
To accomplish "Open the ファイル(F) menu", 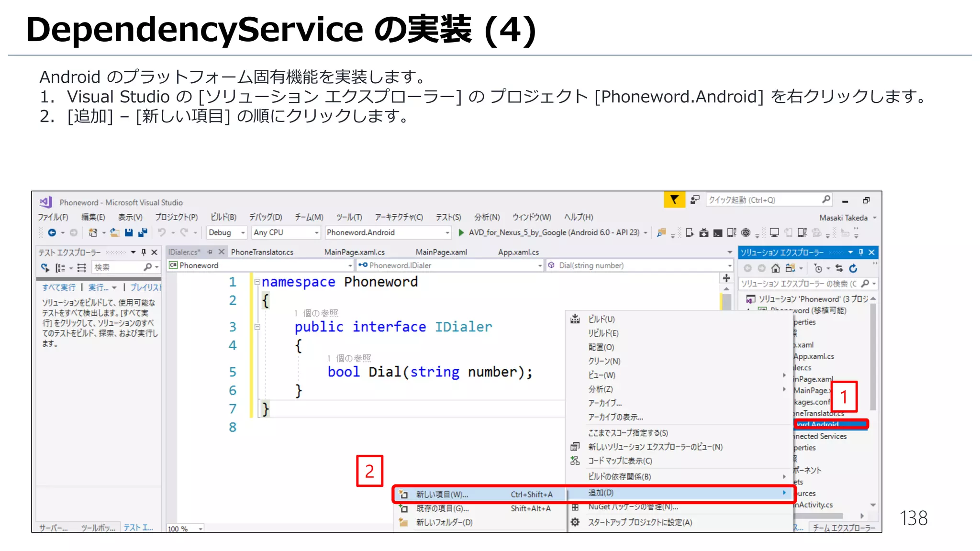I will 53,217.
